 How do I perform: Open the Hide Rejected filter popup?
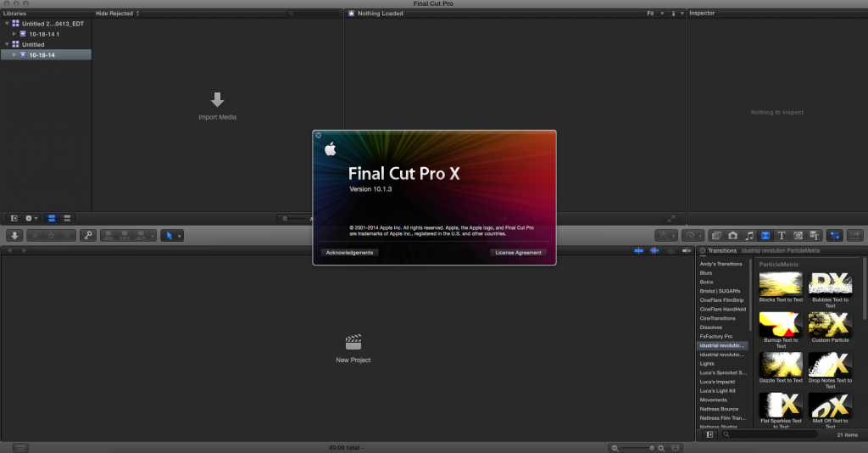(117, 14)
